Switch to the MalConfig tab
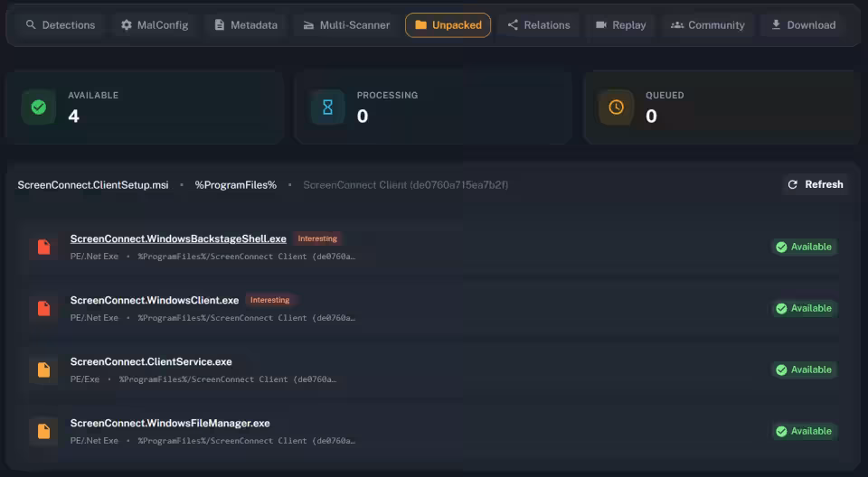868x477 pixels. [155, 25]
